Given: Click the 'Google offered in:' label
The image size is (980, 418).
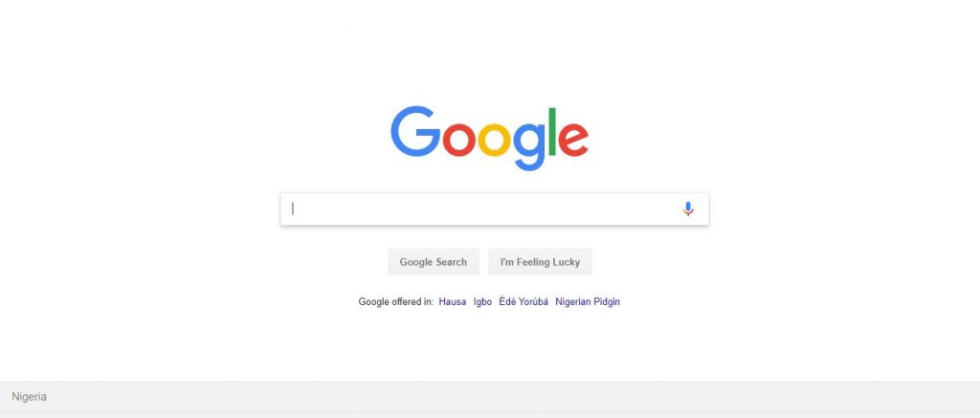Looking at the screenshot, I should coord(395,302).
